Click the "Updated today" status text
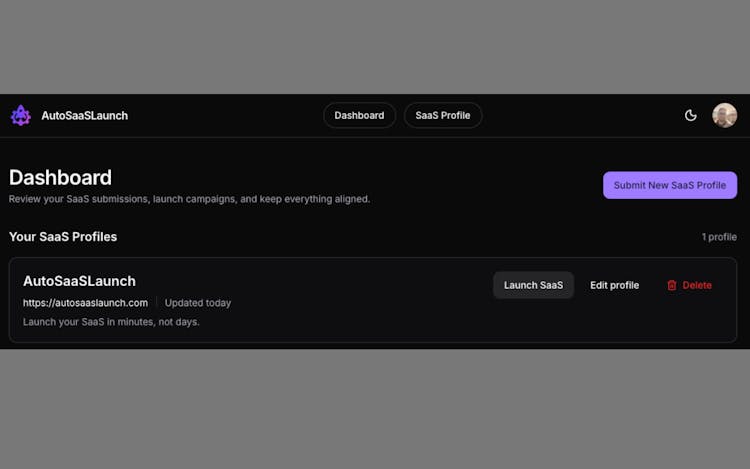The width and height of the screenshot is (750, 469). point(198,303)
